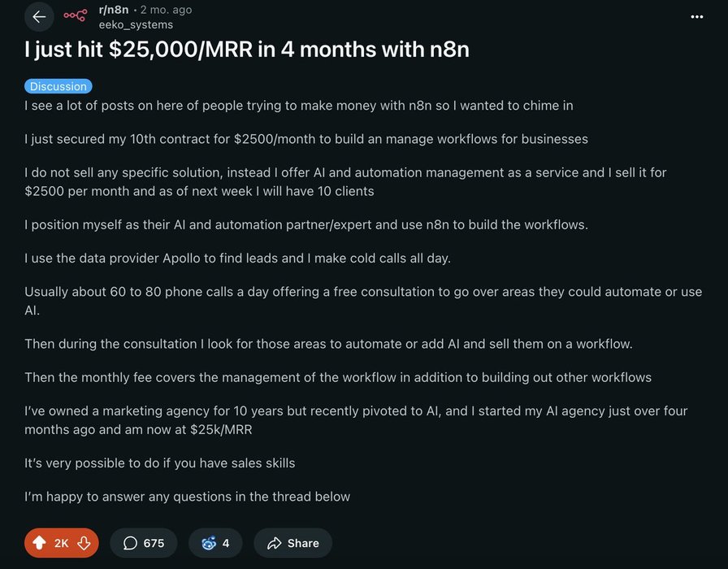Click the 2K vote score
The height and width of the screenshot is (569, 728).
click(61, 543)
